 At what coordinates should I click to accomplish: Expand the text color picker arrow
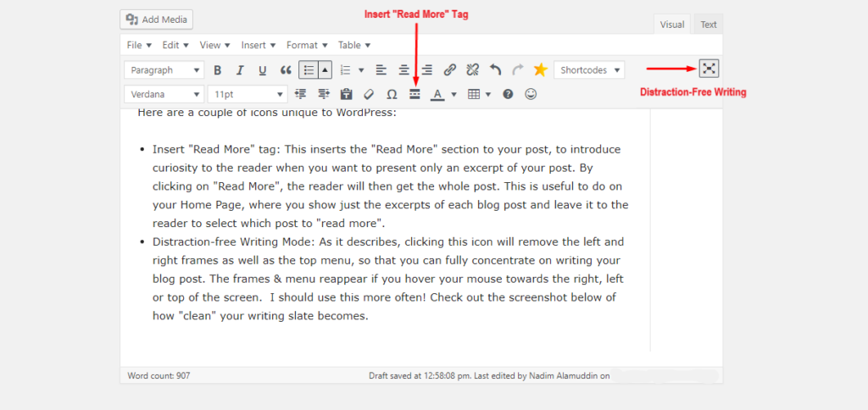pos(454,94)
